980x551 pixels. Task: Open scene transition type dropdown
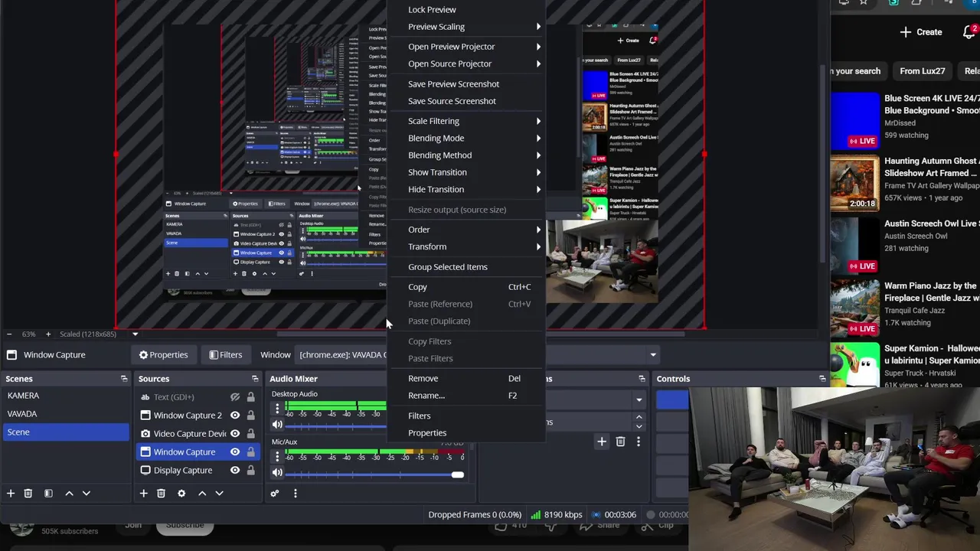[639, 399]
